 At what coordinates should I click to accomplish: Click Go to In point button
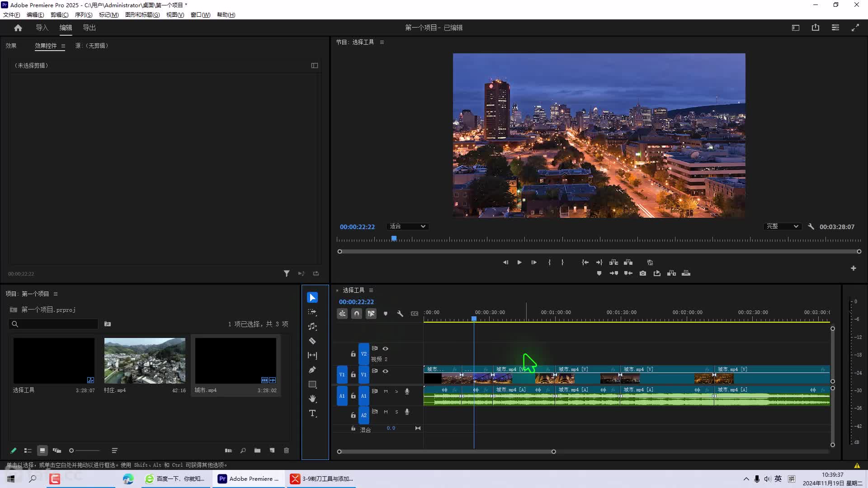585,263
